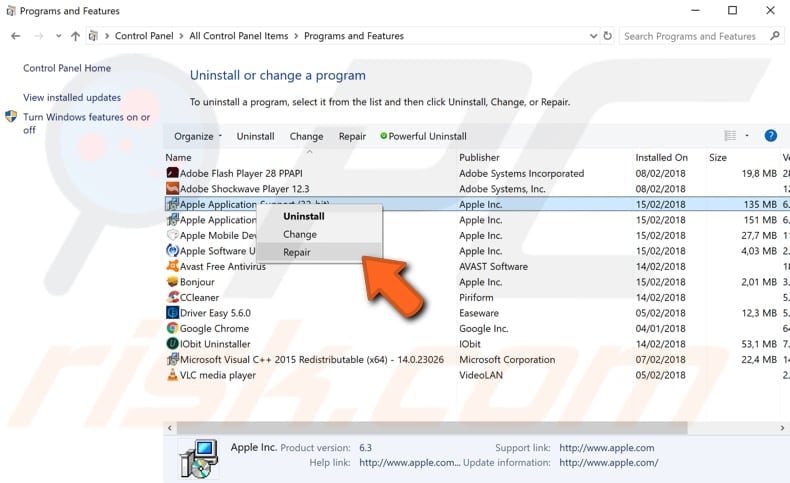Click the Control Panel breadcrumb
Viewport: 790px width, 483px height.
point(144,36)
